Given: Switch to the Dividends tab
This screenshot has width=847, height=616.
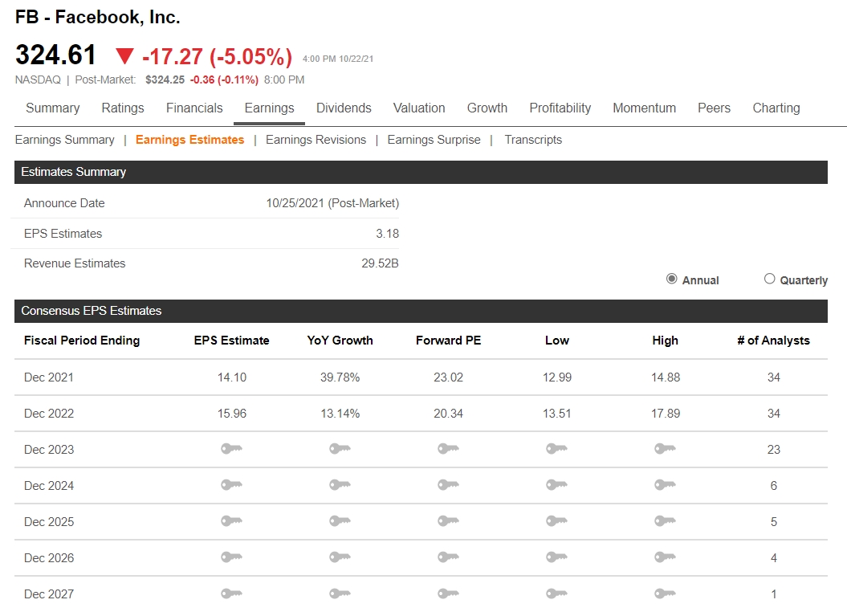Looking at the screenshot, I should click(x=344, y=108).
